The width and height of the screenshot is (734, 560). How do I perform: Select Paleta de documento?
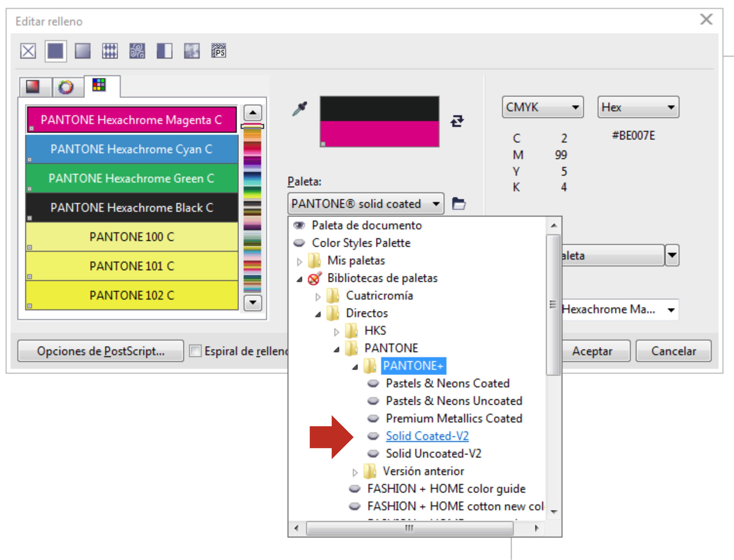pyautogui.click(x=367, y=225)
